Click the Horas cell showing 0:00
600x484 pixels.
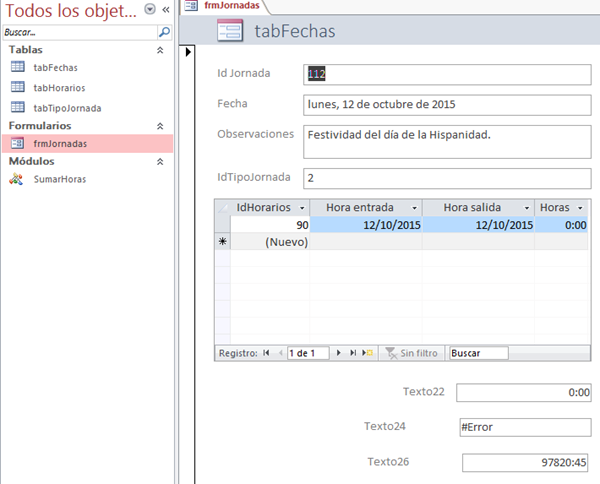tap(561, 225)
